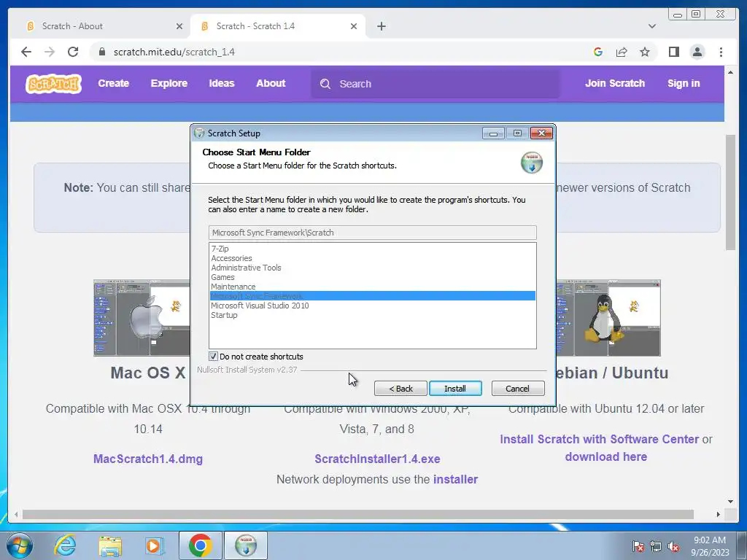Close the Scratch - About tab

point(179,26)
